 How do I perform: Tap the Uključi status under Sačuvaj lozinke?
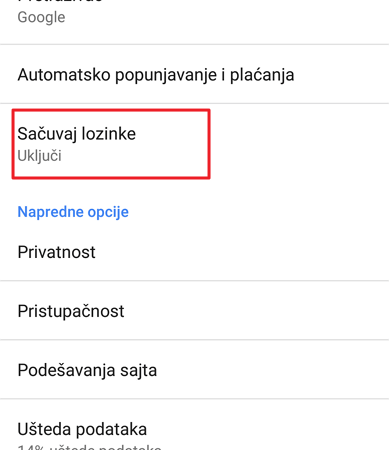39,156
